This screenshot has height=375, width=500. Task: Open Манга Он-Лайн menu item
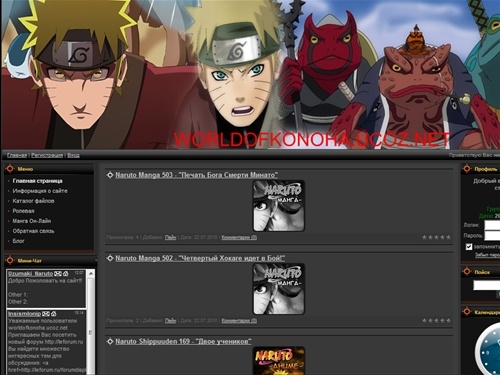tap(32, 221)
